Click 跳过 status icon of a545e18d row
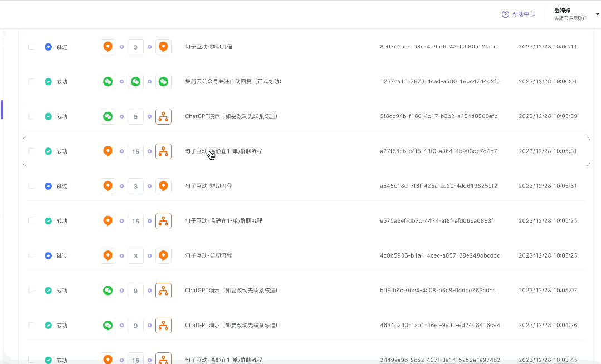Screen dimensions: 601x364 pyautogui.click(x=48, y=186)
